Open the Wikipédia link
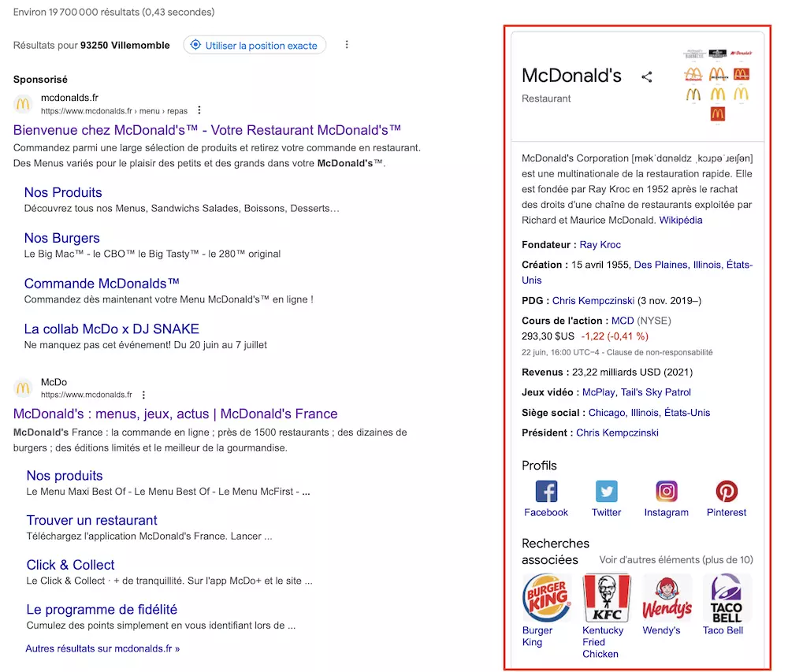The image size is (788, 672). 681,220
